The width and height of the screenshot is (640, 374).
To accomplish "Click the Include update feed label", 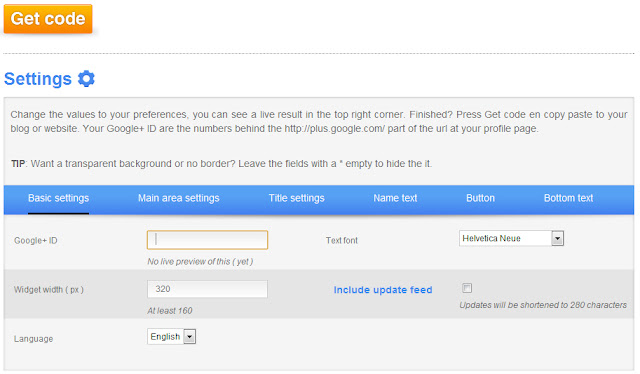I will pyautogui.click(x=383, y=290).
